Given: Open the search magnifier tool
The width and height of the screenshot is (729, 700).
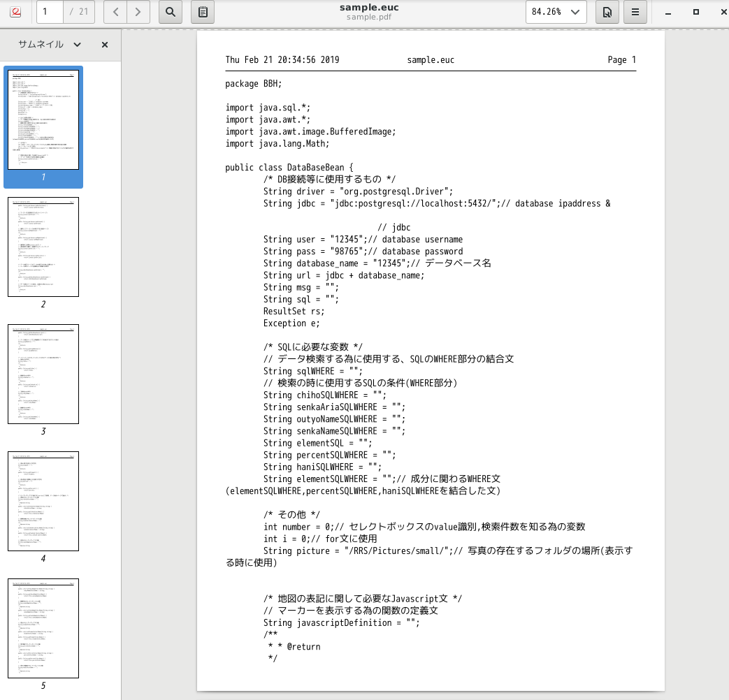Looking at the screenshot, I should (171, 12).
